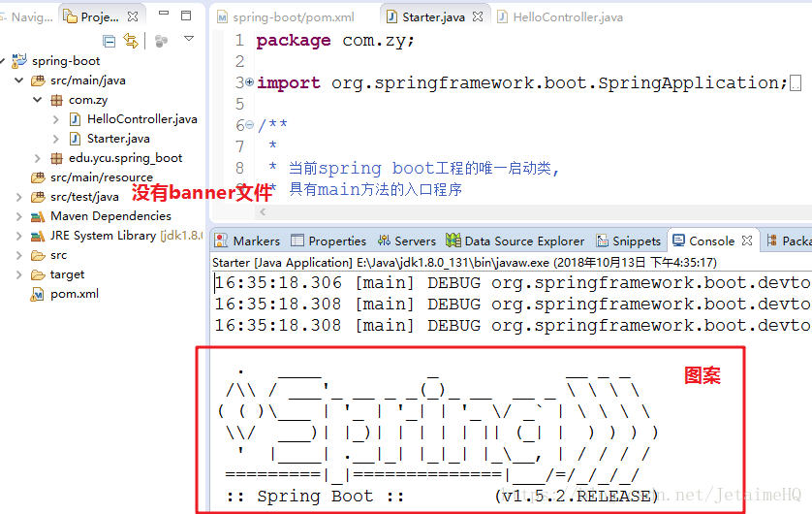
Task: Click Markers tab icon
Action: pyautogui.click(x=221, y=241)
